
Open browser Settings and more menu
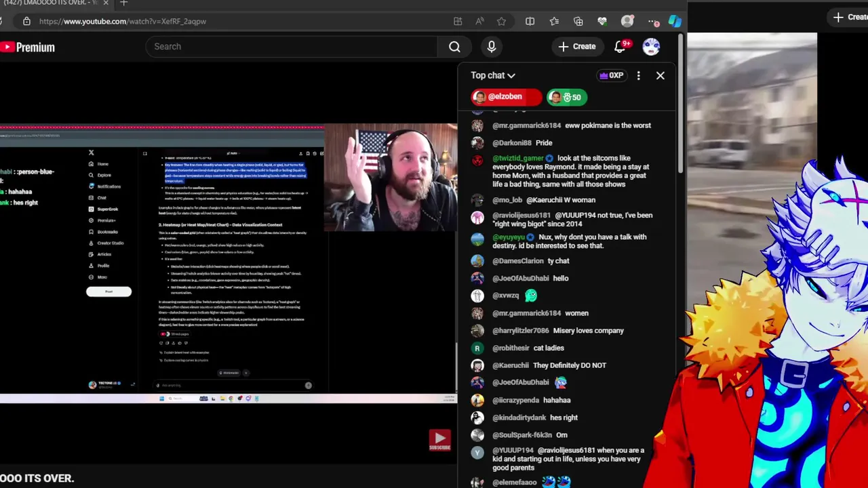pos(652,21)
